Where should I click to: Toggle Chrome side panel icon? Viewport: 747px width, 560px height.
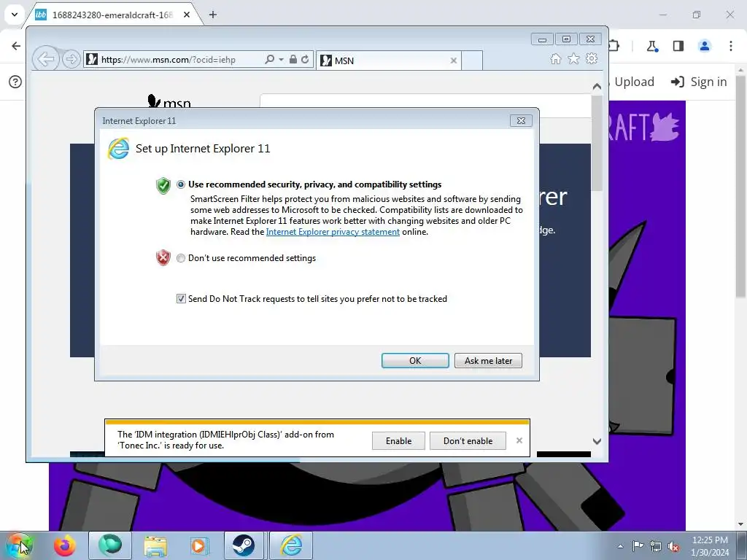[678, 46]
